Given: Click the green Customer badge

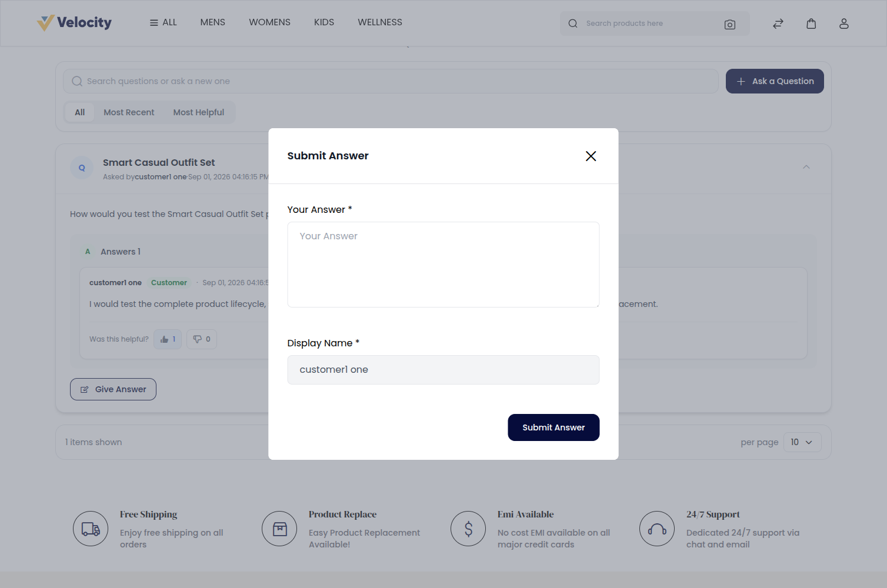Looking at the screenshot, I should point(169,283).
